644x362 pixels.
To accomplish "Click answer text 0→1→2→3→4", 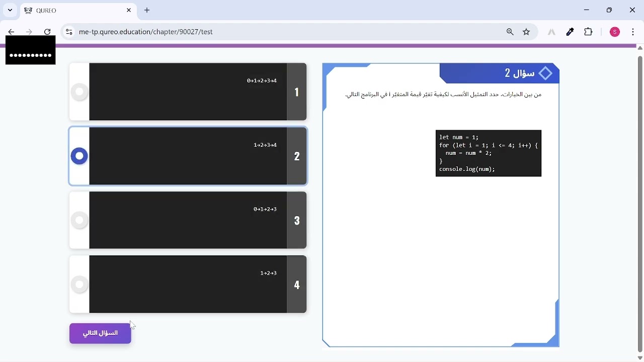I will tap(262, 81).
